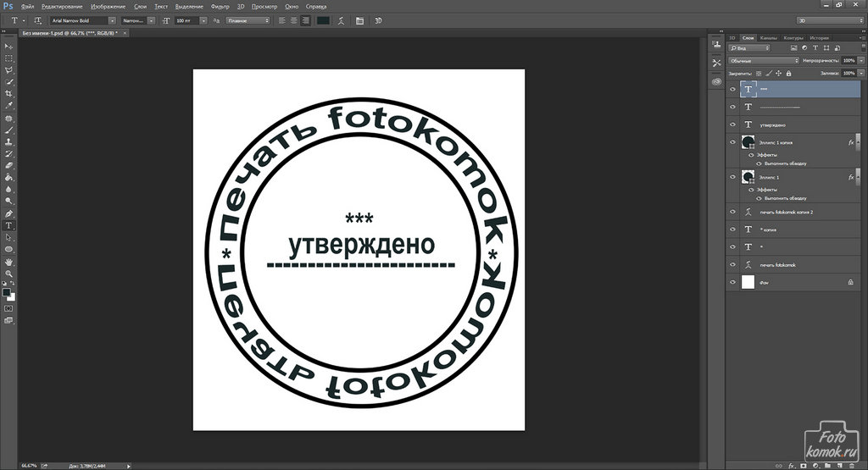This screenshot has width=868, height=470.
Task: Lock layer position
Action: point(778,73)
